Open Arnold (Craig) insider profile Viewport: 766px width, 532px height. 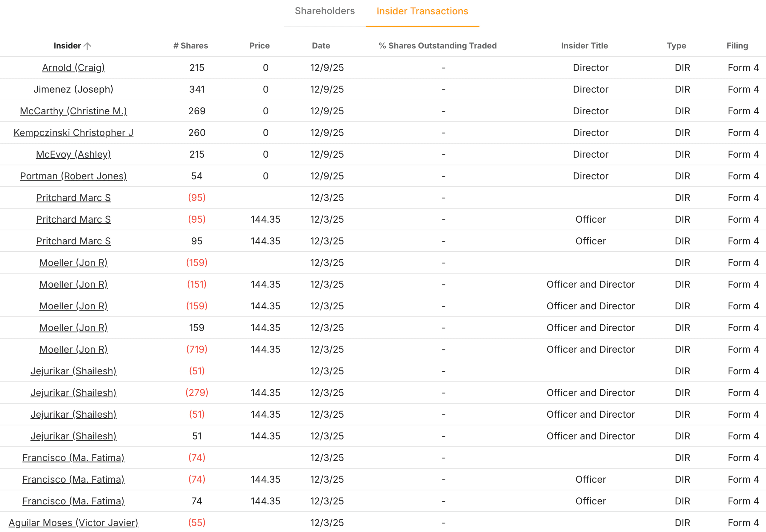click(73, 67)
